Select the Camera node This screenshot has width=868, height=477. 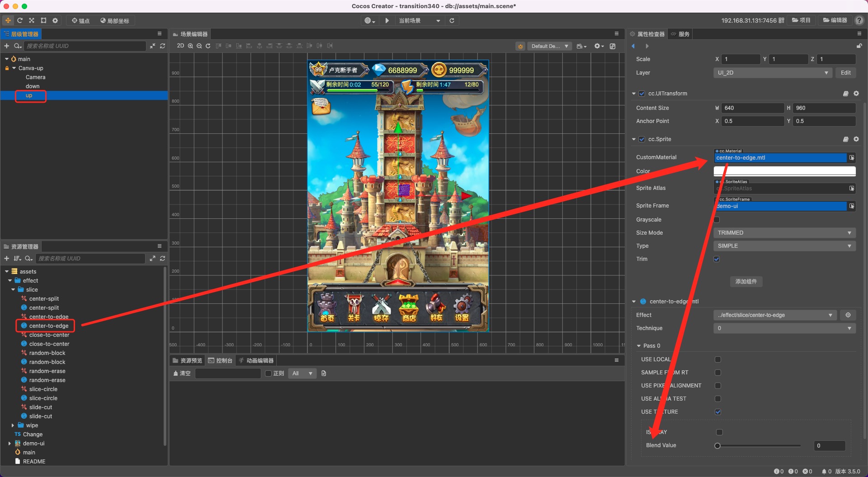[x=36, y=77]
